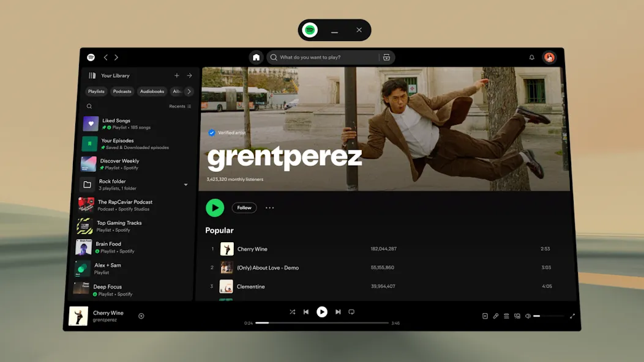Search in Your Library
Screen dimensions: 644x362
89,106
